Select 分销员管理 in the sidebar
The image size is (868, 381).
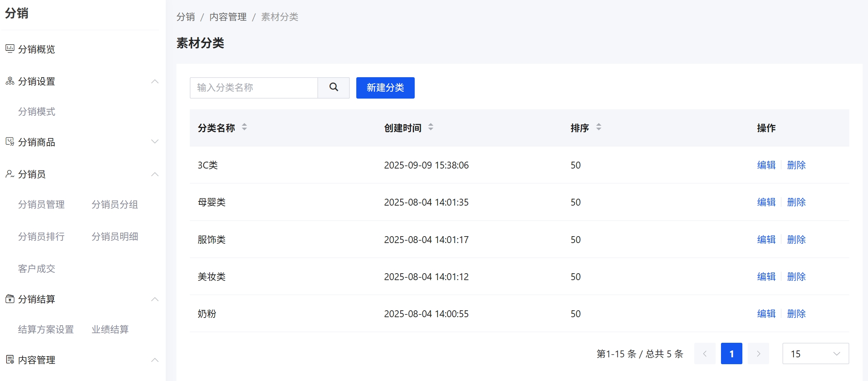coord(42,204)
